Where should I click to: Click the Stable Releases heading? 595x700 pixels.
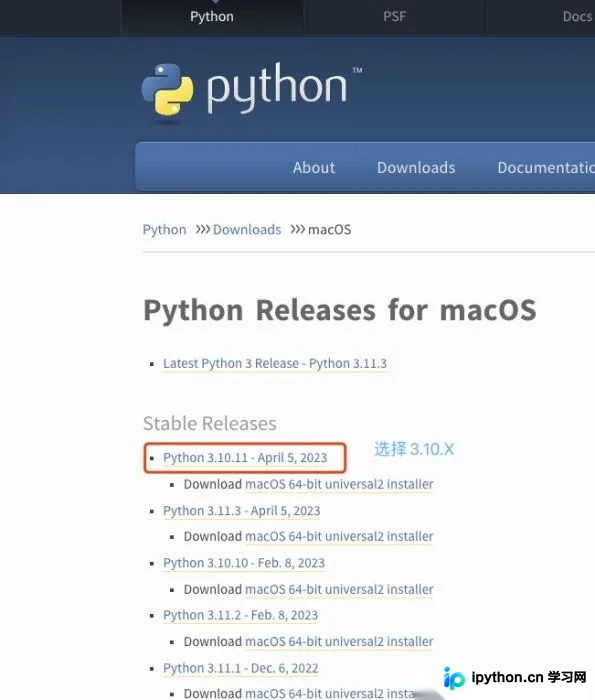tap(209, 423)
